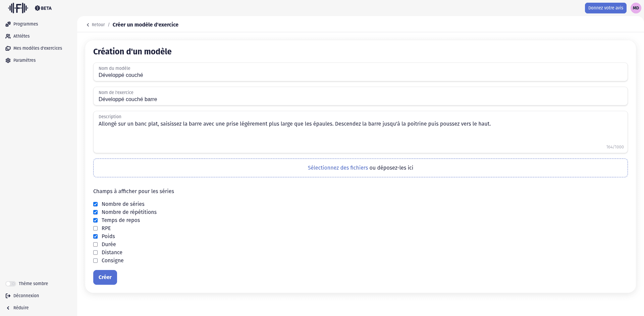
Task: Tick the Consigne checkbox
Action: (96, 261)
